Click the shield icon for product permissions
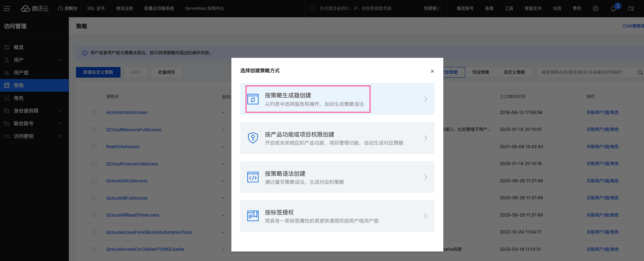Image resolution: width=644 pixels, height=261 pixels. 253,138
